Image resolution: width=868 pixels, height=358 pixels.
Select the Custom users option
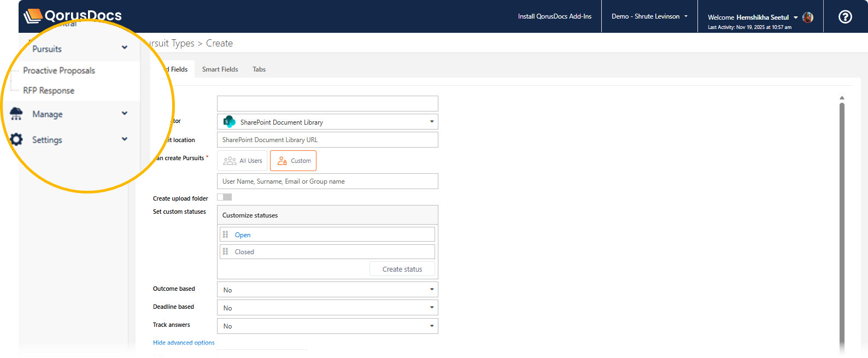(293, 161)
